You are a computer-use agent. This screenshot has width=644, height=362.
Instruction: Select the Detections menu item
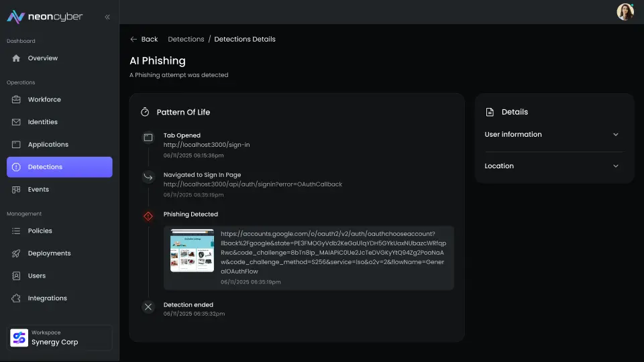[60, 167]
